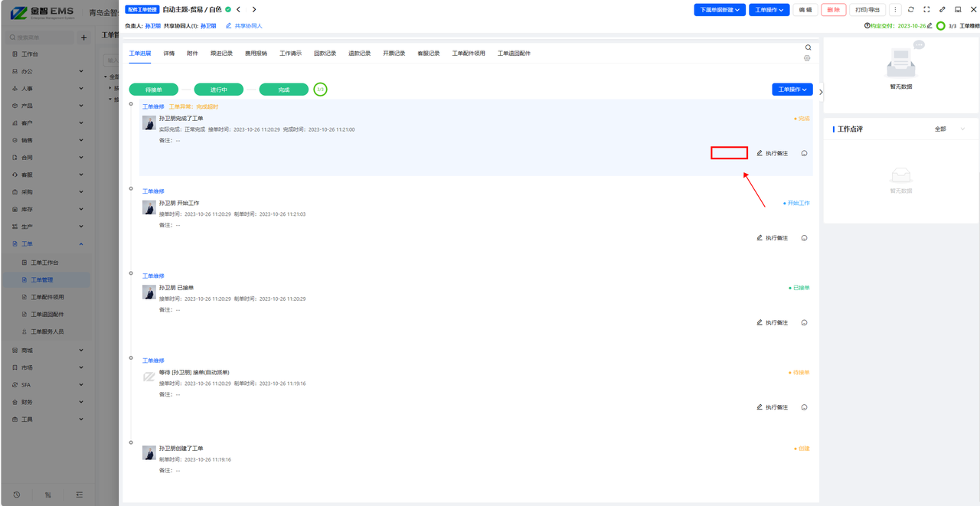The width and height of the screenshot is (980, 506).
Task: Edit the 约定交付 date with pencil icon
Action: [929, 25]
